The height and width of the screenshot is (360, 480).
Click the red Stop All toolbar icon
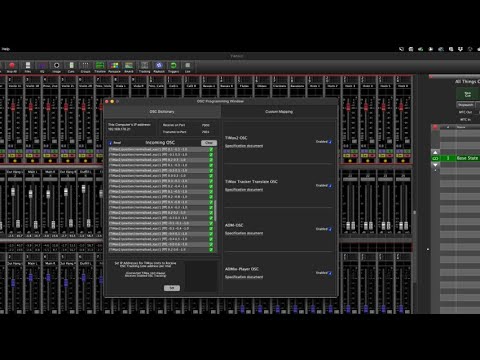12,66
